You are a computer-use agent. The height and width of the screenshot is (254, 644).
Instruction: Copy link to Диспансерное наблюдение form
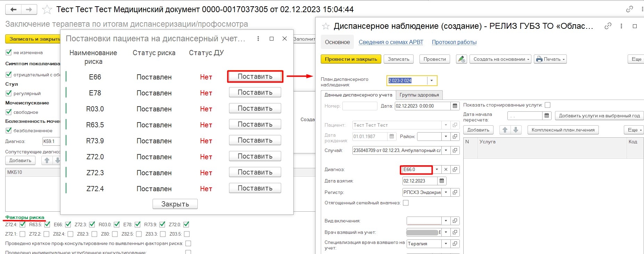[x=608, y=26]
